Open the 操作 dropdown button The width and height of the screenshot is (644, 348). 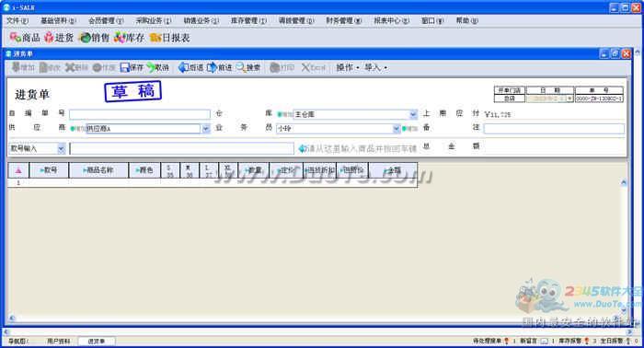pyautogui.click(x=348, y=67)
